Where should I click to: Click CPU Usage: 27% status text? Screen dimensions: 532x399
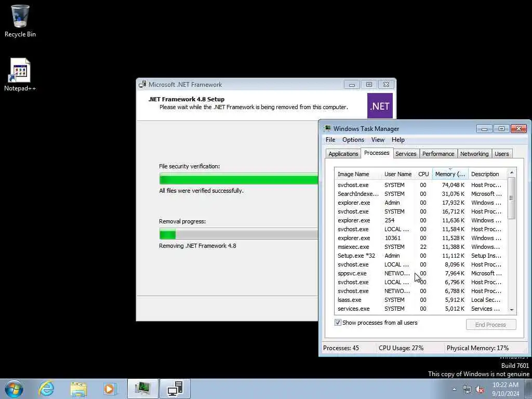click(x=401, y=348)
